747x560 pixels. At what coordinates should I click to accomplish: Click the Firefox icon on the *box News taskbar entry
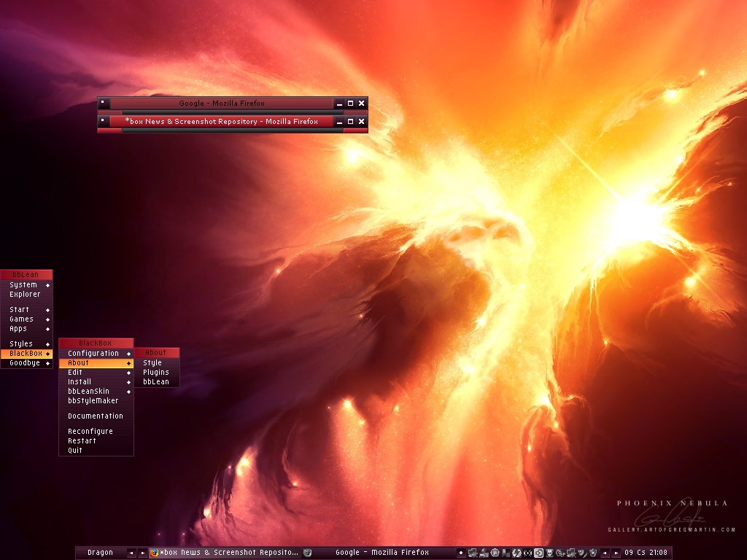(x=154, y=553)
